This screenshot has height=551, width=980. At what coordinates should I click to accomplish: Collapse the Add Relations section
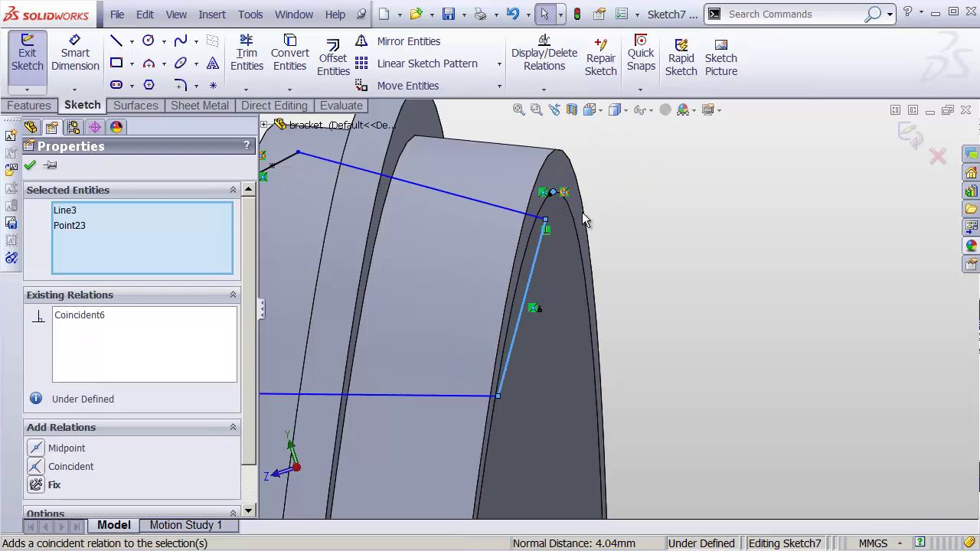(233, 427)
